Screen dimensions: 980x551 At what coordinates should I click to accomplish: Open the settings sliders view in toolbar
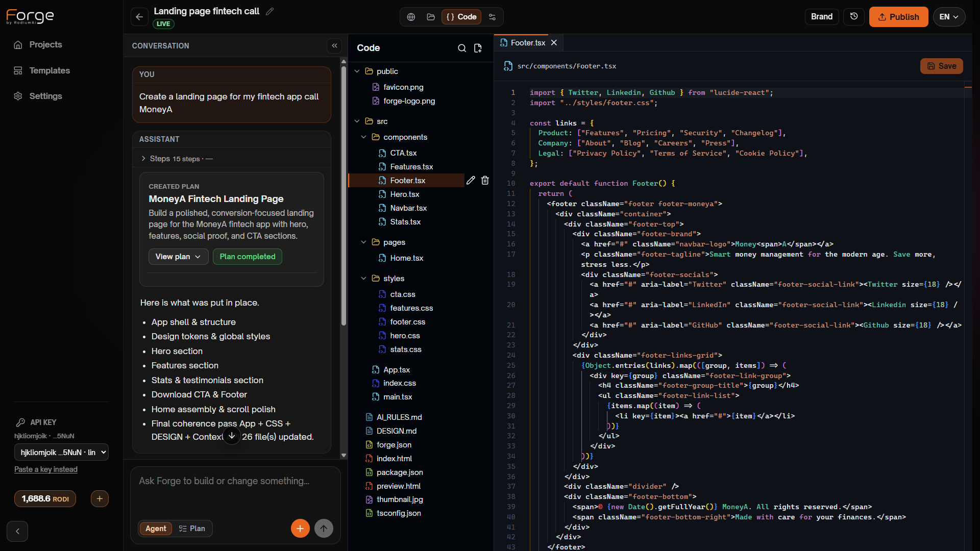[x=492, y=17]
